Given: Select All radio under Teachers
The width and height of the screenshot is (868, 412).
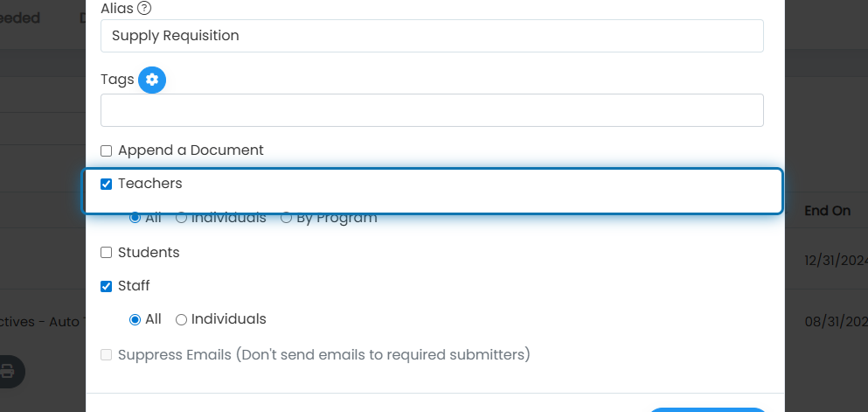Looking at the screenshot, I should [135, 218].
